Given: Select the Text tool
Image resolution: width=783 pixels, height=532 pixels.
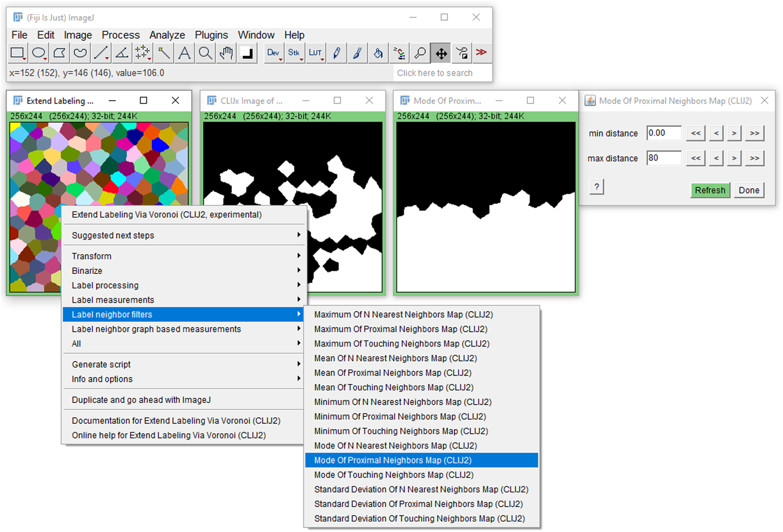Looking at the screenshot, I should (184, 53).
